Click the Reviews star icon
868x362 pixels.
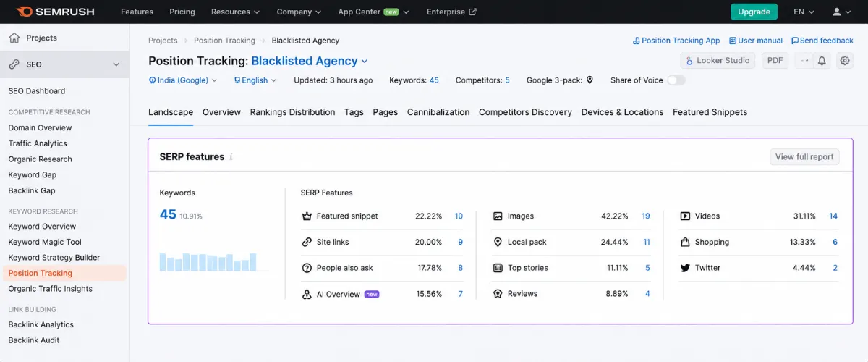pos(498,294)
